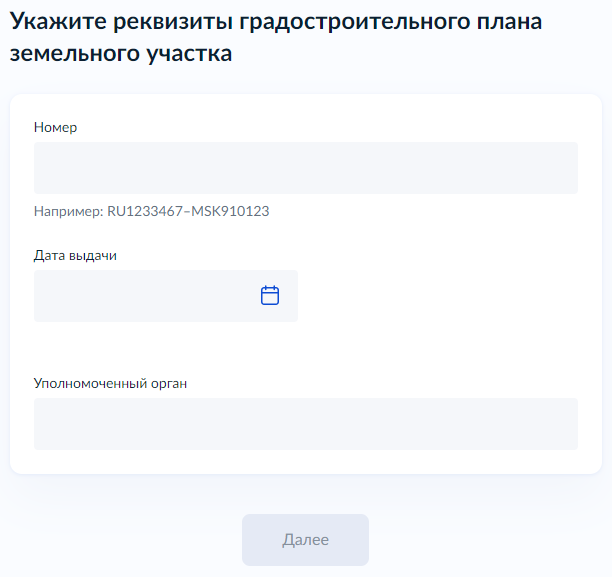Click the heading word реквизиты
The height and width of the screenshot is (577, 612).
tap(173, 23)
